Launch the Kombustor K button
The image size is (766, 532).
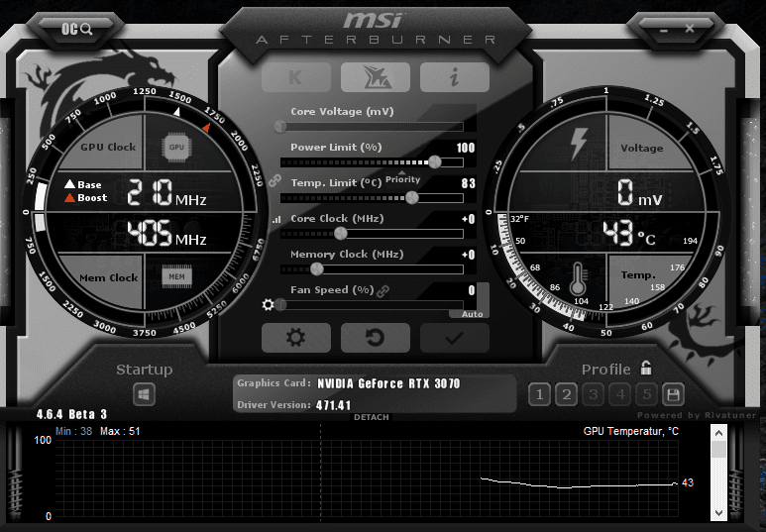pyautogui.click(x=296, y=77)
